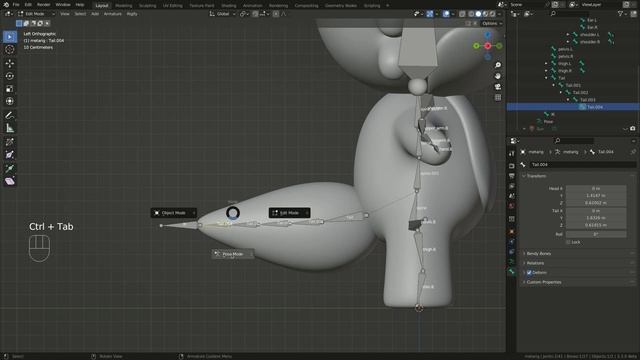
Task: Click the Blender logo menu icon
Action: [x=6, y=5]
